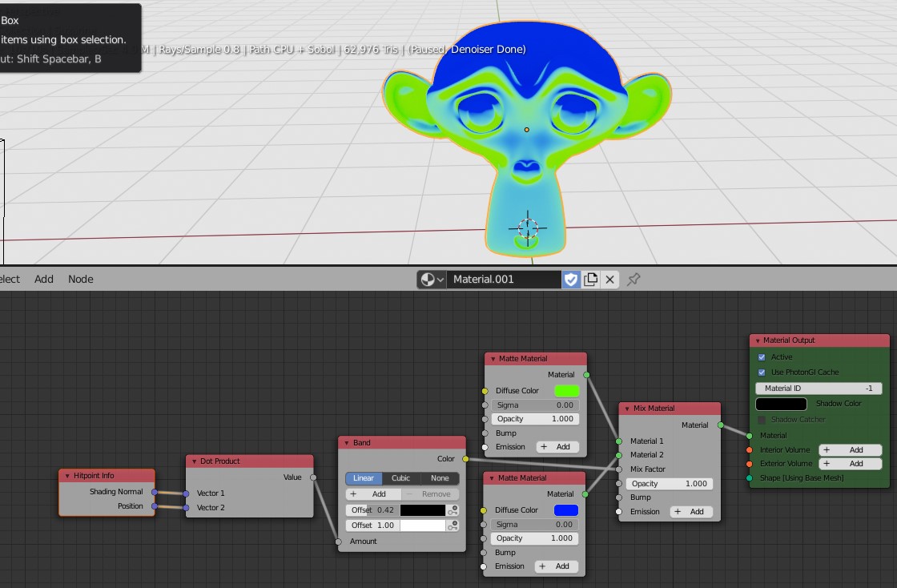Collapse the Material Output node
Image resolution: width=897 pixels, height=588 pixels.
click(x=758, y=340)
